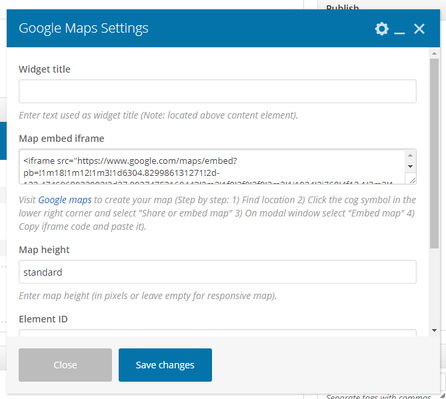446x399 pixels.
Task: Click the "Map height" label
Action: [44, 250]
